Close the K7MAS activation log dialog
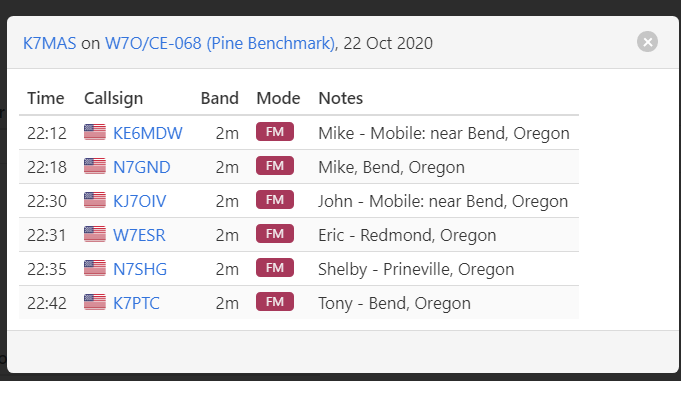Viewport: 684px width, 394px height. click(647, 42)
